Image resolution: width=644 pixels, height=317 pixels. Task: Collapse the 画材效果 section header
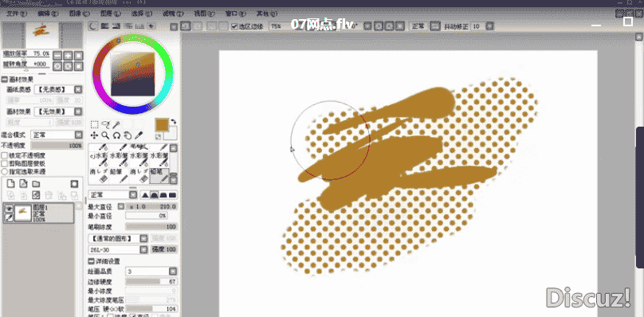pos(5,80)
